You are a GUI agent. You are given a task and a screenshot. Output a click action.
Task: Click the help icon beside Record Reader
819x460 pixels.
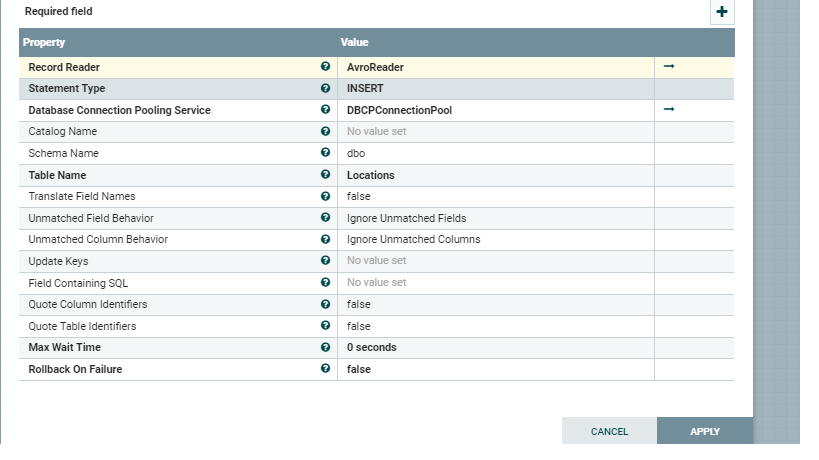(x=326, y=67)
